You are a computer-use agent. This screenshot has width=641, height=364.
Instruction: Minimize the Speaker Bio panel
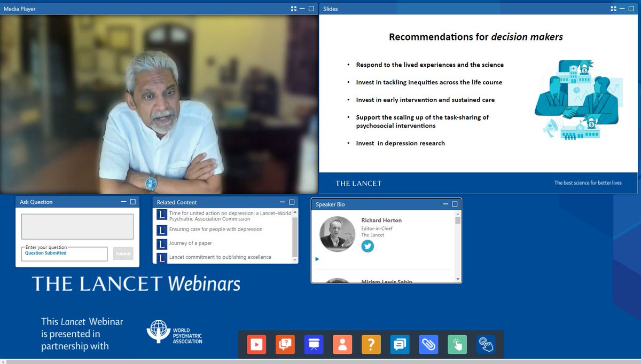click(x=446, y=204)
